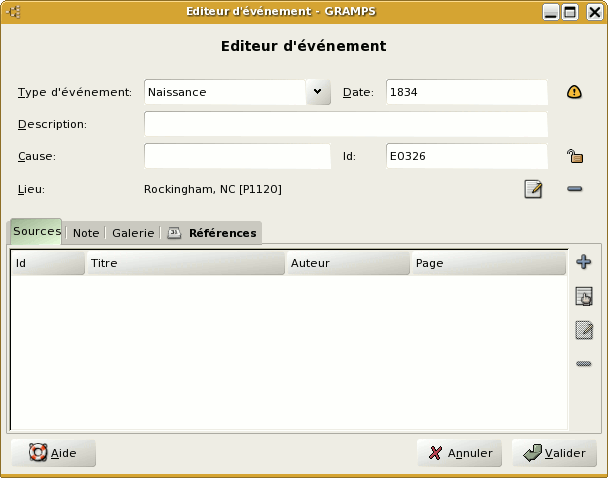This screenshot has width=608, height=478.
Task: Open the Galerie tab
Action: [x=133, y=233]
